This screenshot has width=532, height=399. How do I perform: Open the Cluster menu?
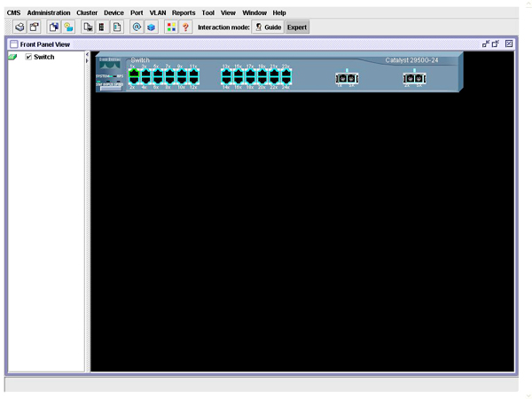(87, 12)
